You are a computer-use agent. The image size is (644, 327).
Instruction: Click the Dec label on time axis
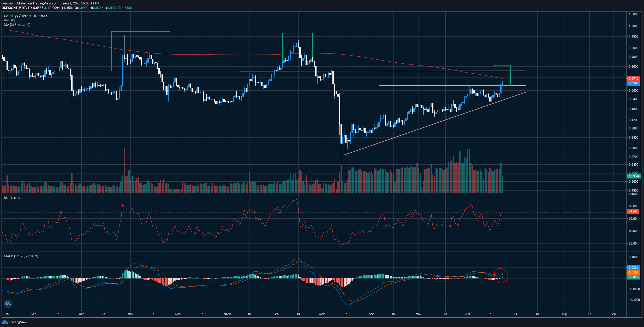[178, 314]
